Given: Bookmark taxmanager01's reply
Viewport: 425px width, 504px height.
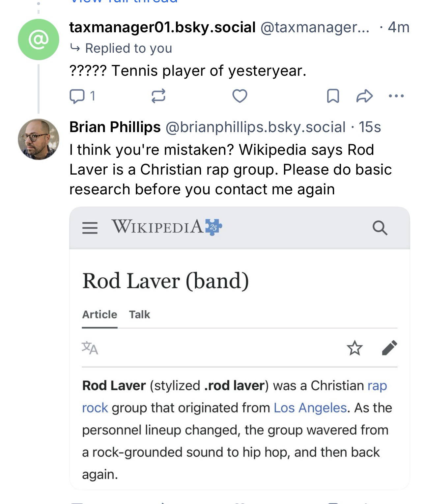Looking at the screenshot, I should point(333,96).
